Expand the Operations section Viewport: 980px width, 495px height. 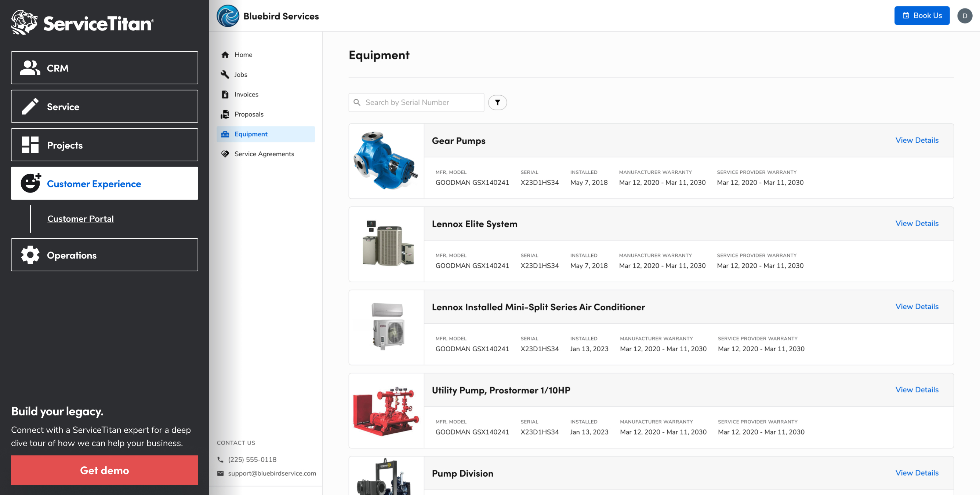105,255
